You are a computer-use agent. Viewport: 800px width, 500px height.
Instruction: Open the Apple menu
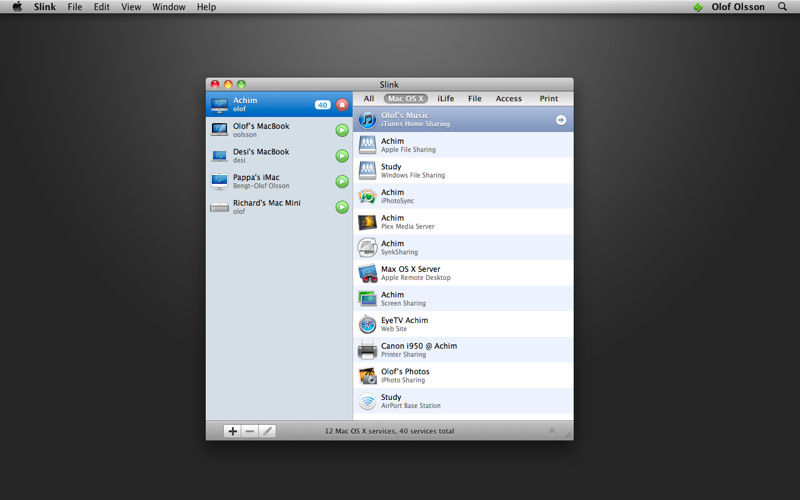pyautogui.click(x=17, y=7)
